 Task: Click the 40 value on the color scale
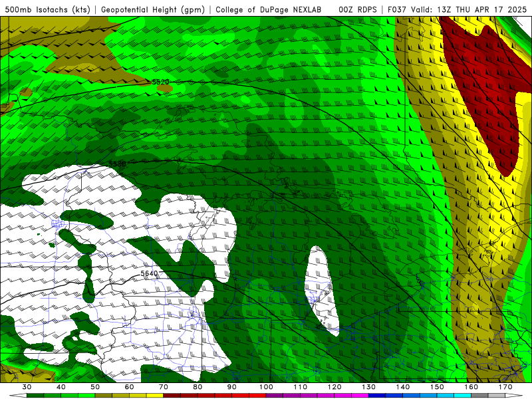[61, 387]
